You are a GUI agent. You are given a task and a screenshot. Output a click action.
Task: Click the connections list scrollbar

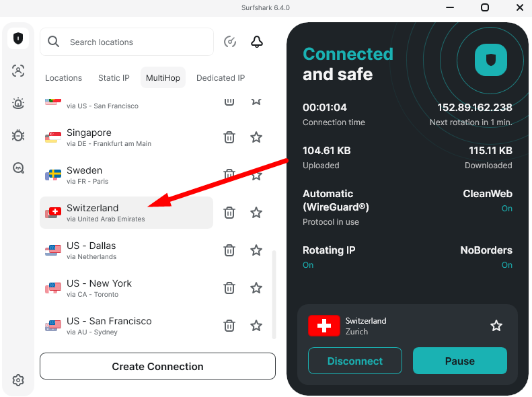click(x=274, y=295)
